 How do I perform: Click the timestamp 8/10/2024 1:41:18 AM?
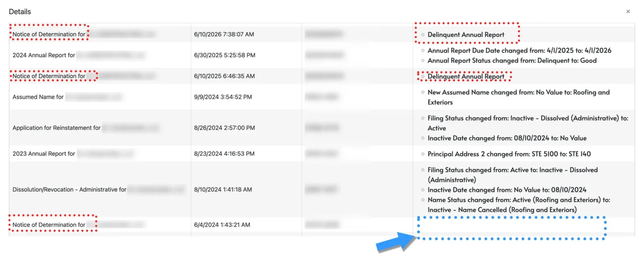point(223,189)
